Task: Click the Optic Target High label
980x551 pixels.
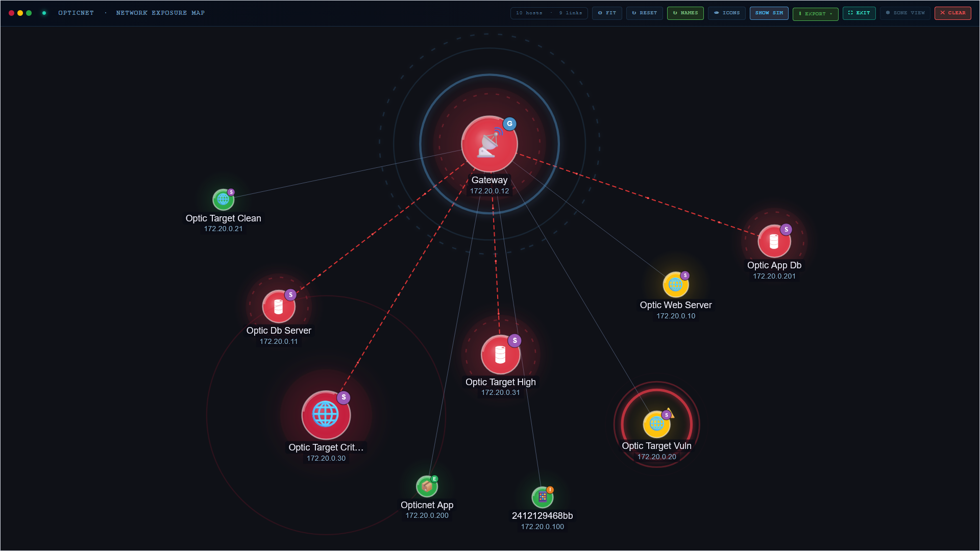Action: click(x=500, y=382)
